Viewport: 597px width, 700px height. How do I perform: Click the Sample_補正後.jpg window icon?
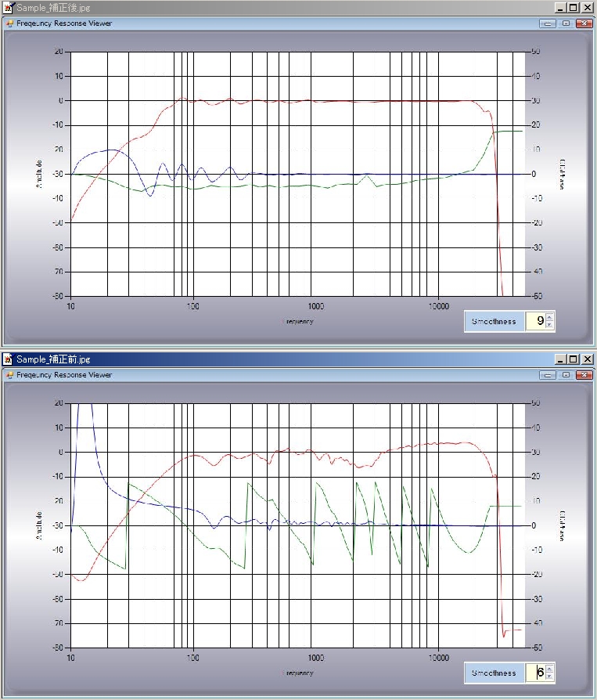point(8,7)
